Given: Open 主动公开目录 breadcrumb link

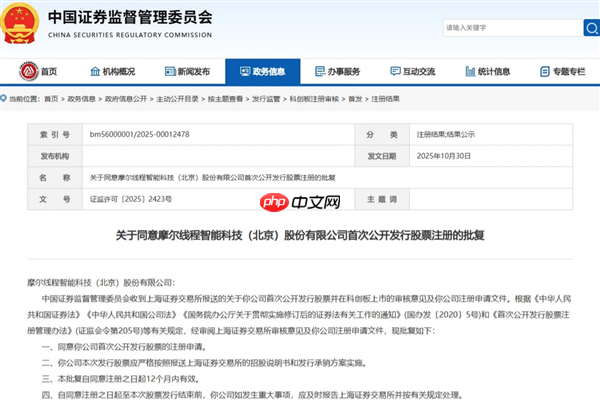Looking at the screenshot, I should 178,99.
